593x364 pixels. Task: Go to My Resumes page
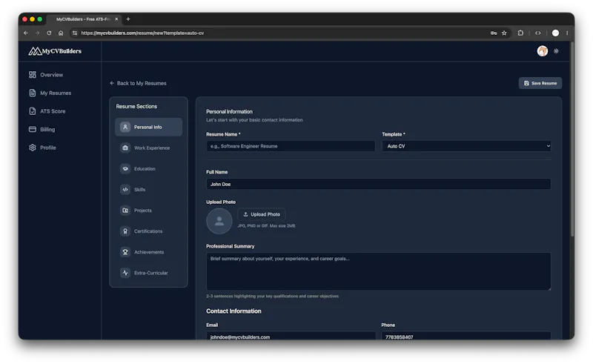[50, 93]
